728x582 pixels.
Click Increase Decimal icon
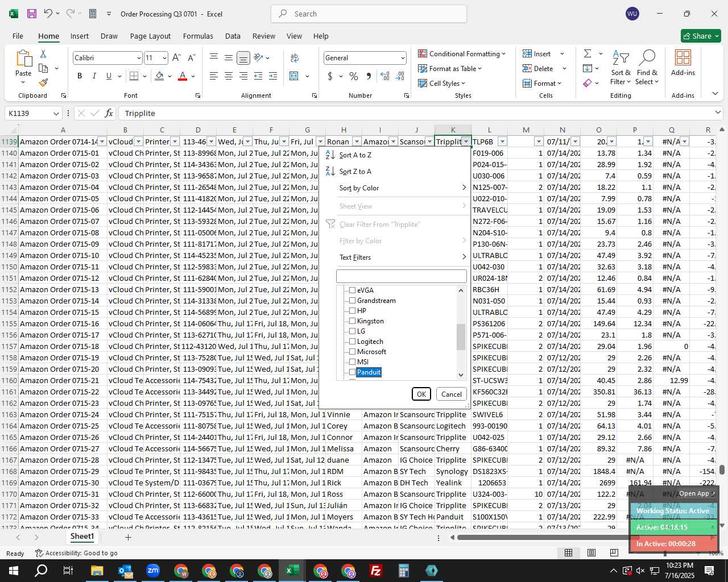point(385,76)
